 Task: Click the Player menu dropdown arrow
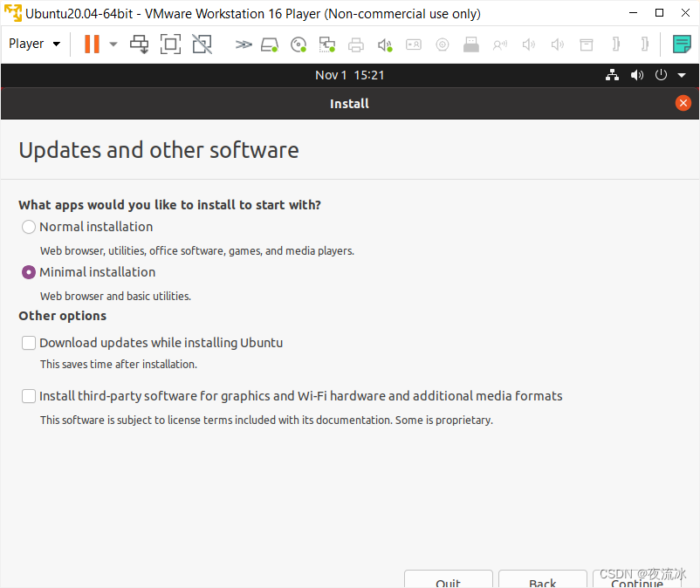57,44
